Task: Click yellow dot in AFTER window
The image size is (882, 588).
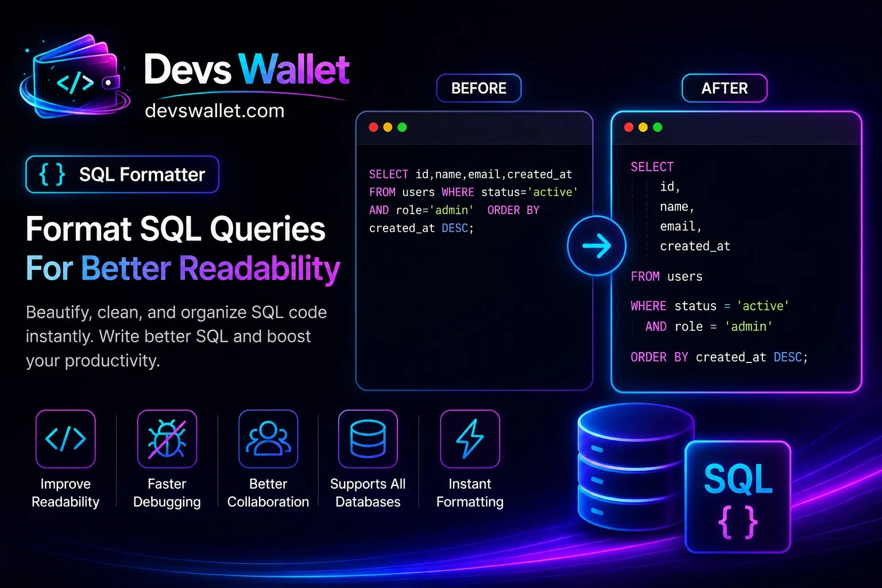Action: [643, 127]
